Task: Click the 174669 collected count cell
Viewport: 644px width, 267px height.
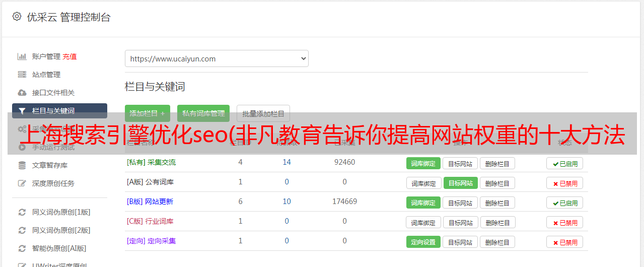Action: pyautogui.click(x=344, y=202)
